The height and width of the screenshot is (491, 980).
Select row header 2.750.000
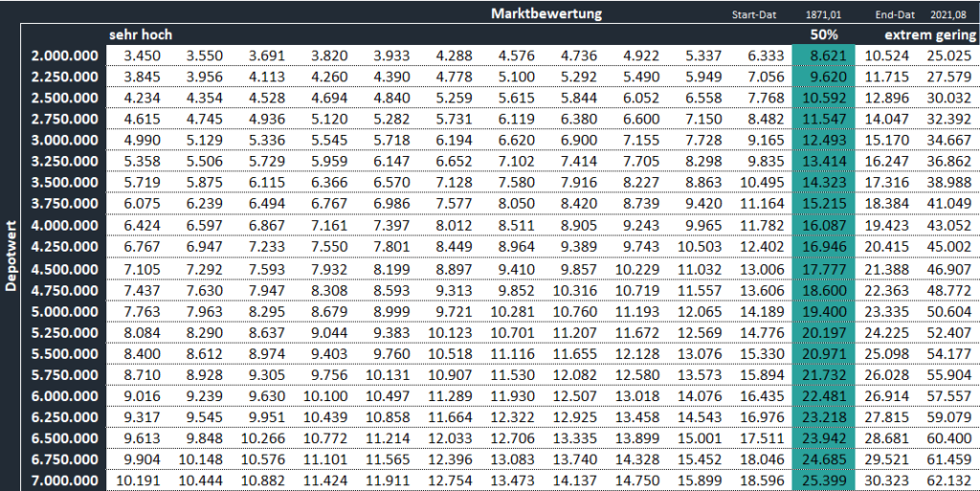(65, 120)
